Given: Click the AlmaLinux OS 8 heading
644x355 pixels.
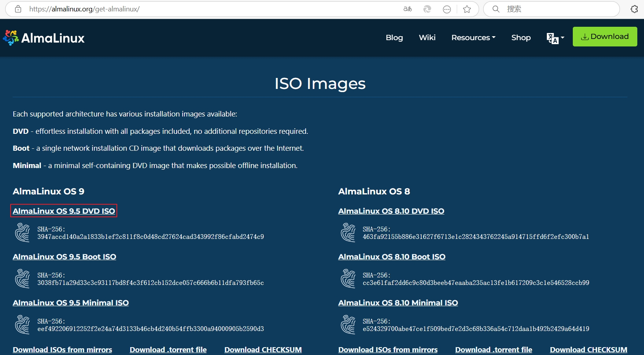Looking at the screenshot, I should (x=374, y=191).
